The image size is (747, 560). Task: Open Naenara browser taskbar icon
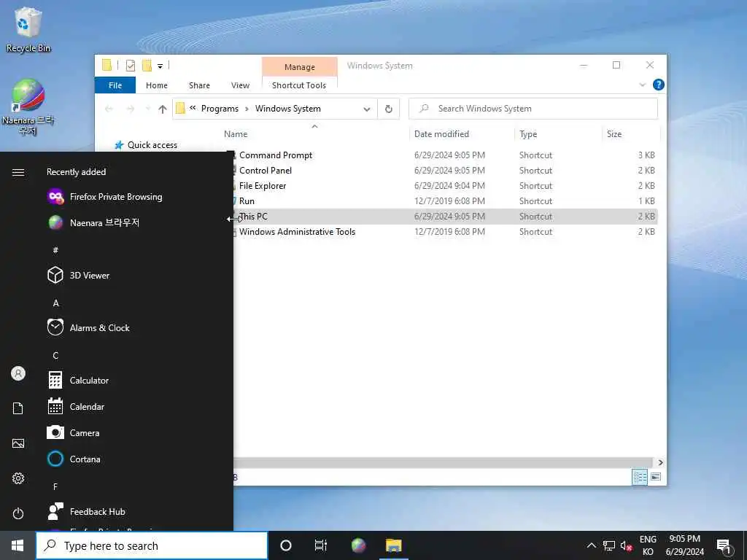[358, 545]
